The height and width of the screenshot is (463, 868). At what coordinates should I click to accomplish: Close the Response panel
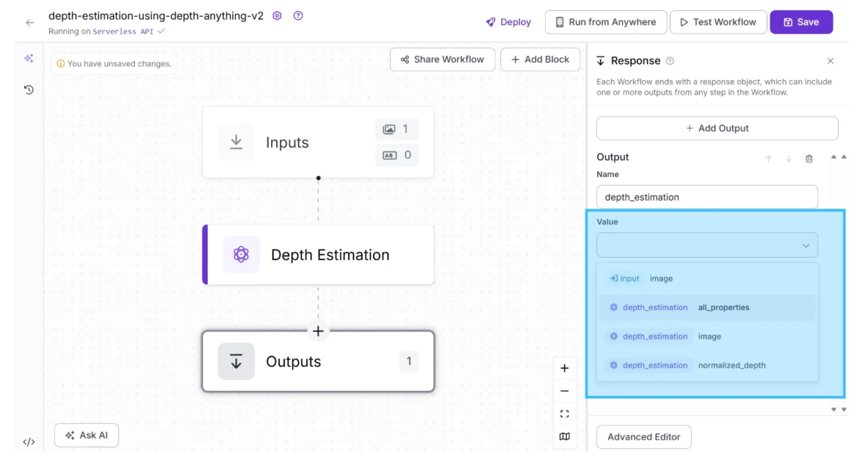coord(831,61)
